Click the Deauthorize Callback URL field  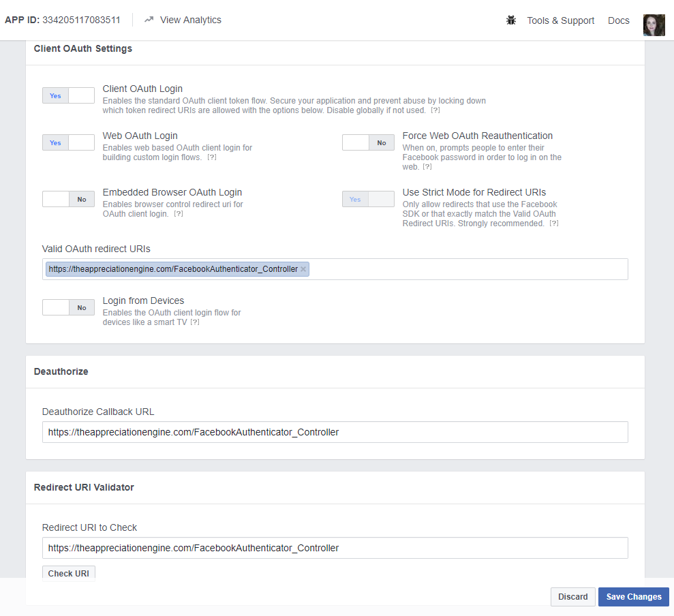pyautogui.click(x=335, y=432)
